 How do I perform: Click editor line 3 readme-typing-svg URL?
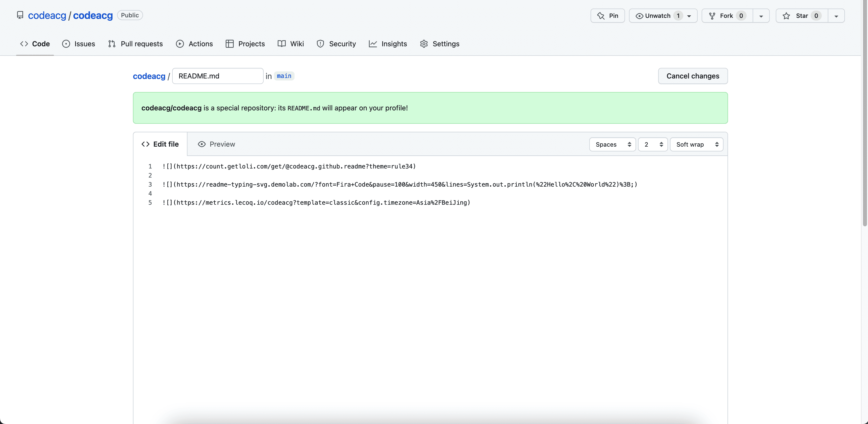click(x=400, y=185)
